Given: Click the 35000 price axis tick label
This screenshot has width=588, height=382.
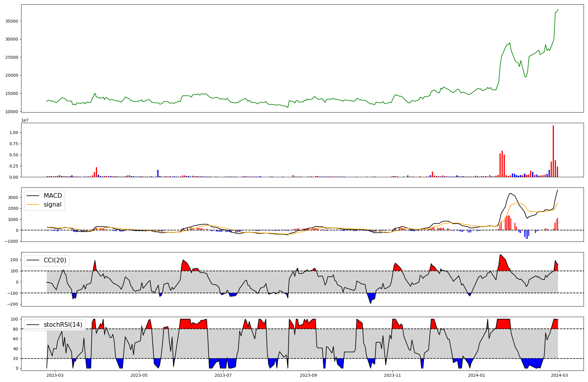Looking at the screenshot, I should (12, 21).
